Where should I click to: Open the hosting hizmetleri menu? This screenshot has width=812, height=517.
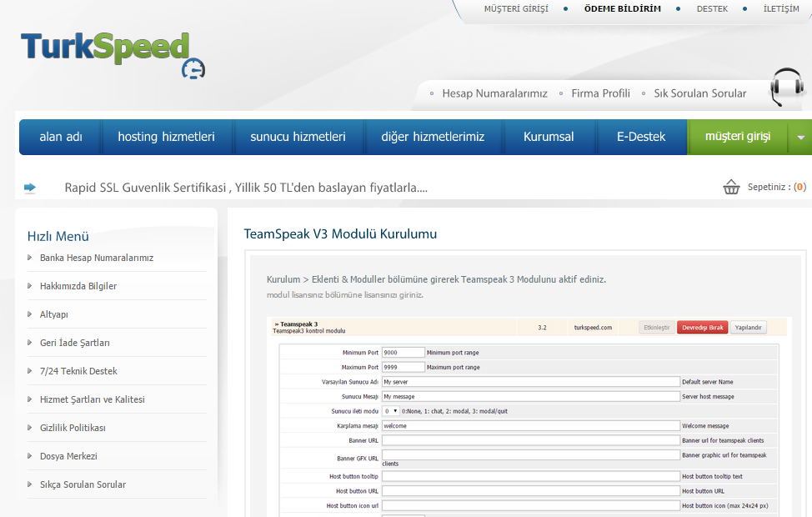(x=166, y=137)
